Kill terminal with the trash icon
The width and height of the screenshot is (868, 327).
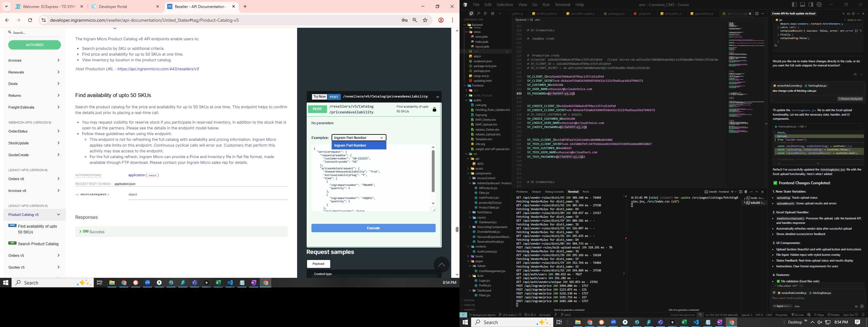(746, 192)
